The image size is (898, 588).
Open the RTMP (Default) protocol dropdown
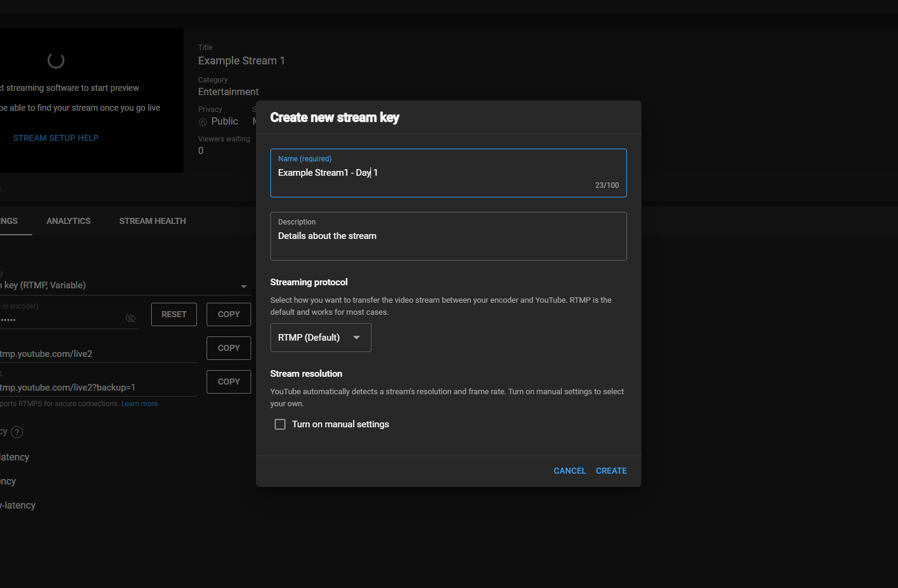(x=321, y=338)
